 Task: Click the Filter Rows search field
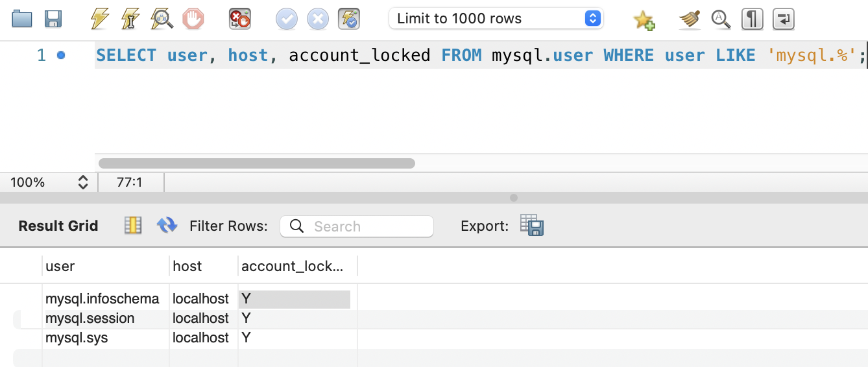357,226
